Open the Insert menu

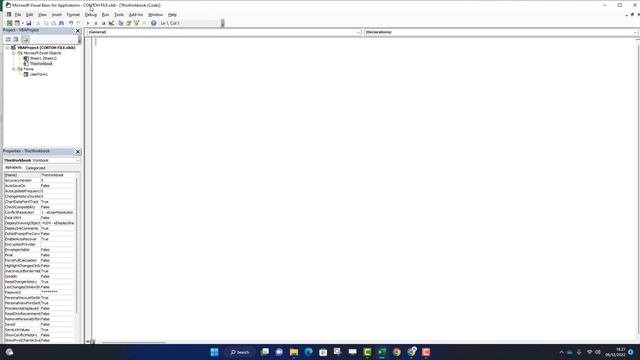(x=57, y=15)
